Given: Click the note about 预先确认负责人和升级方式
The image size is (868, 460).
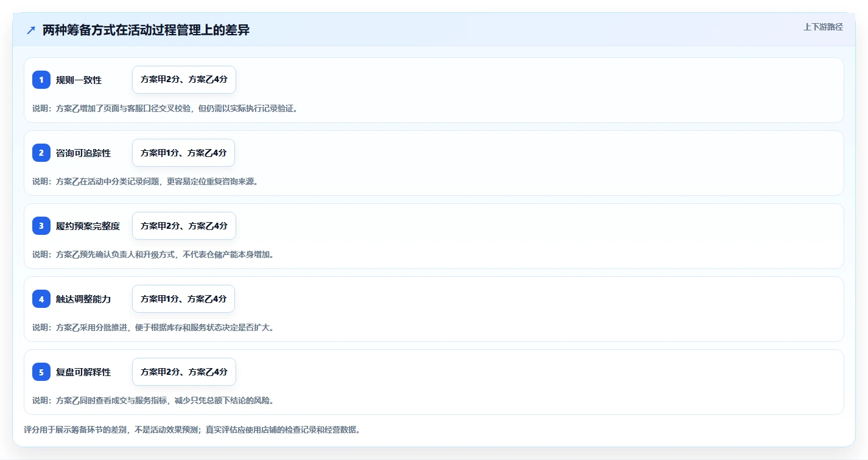Looking at the screenshot, I should click(153, 254).
